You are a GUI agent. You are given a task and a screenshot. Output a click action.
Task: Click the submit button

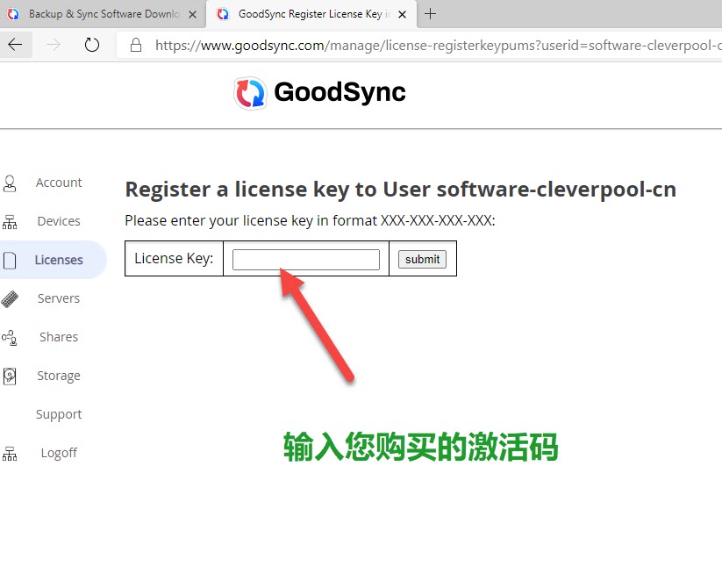point(422,259)
